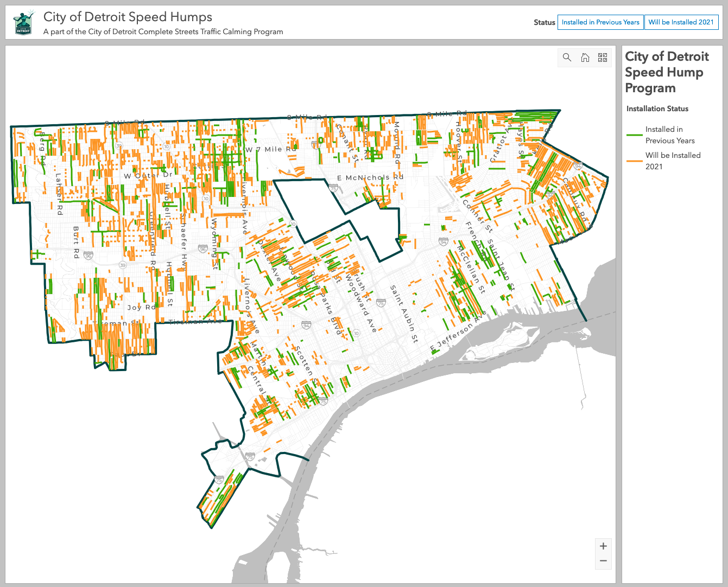This screenshot has height=587, width=728.
Task: Zoom out of the map
Action: click(x=603, y=561)
